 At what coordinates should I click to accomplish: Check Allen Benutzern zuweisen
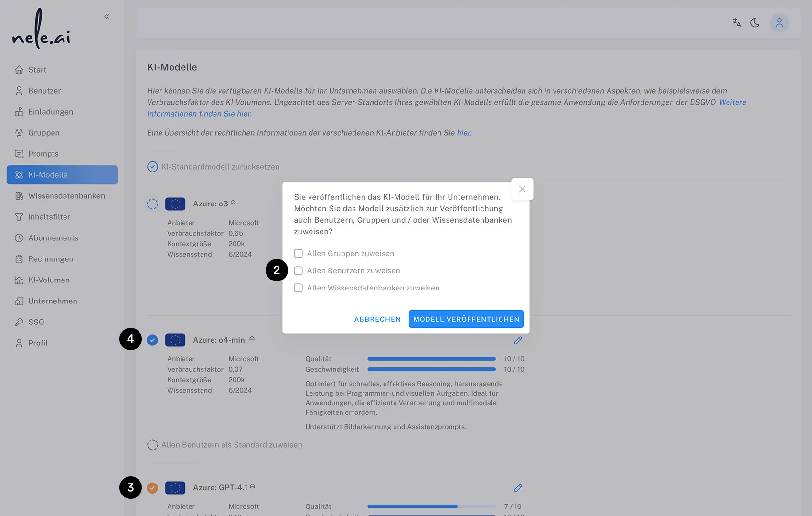298,270
